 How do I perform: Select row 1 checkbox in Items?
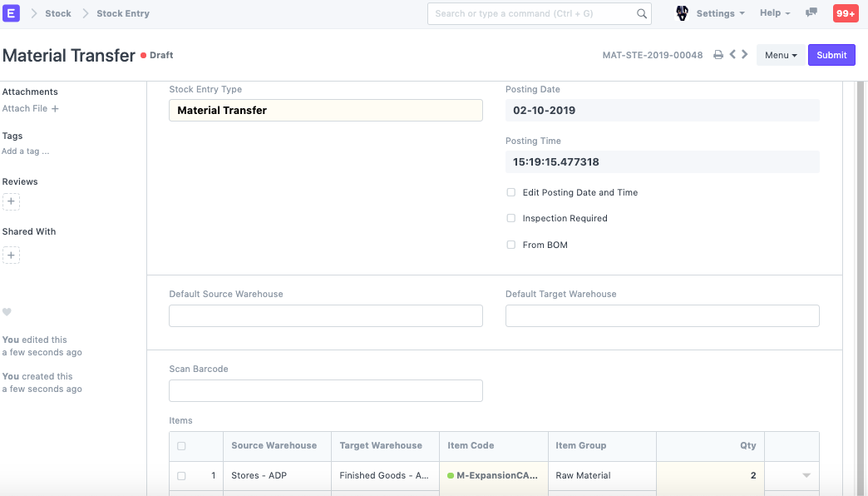181,476
